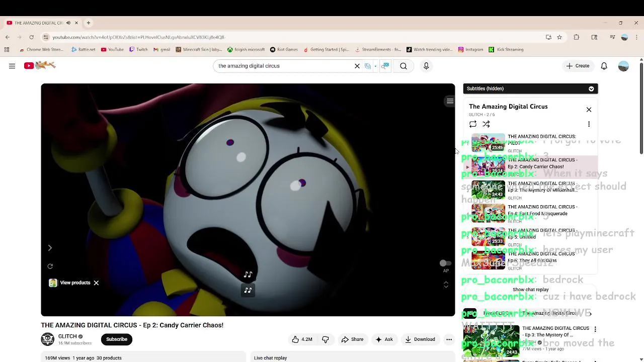Open the GLITCH channel name link
The width and height of the screenshot is (644, 362).
(67, 336)
